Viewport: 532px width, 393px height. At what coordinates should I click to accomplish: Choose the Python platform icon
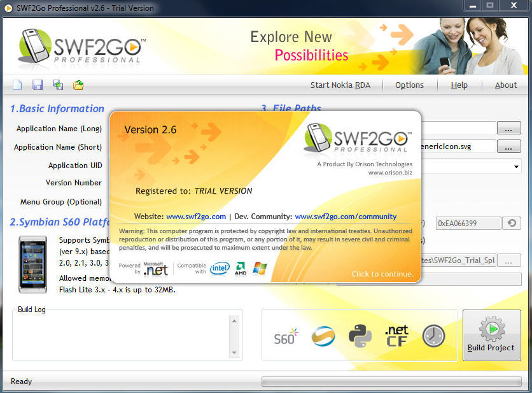tap(360, 336)
